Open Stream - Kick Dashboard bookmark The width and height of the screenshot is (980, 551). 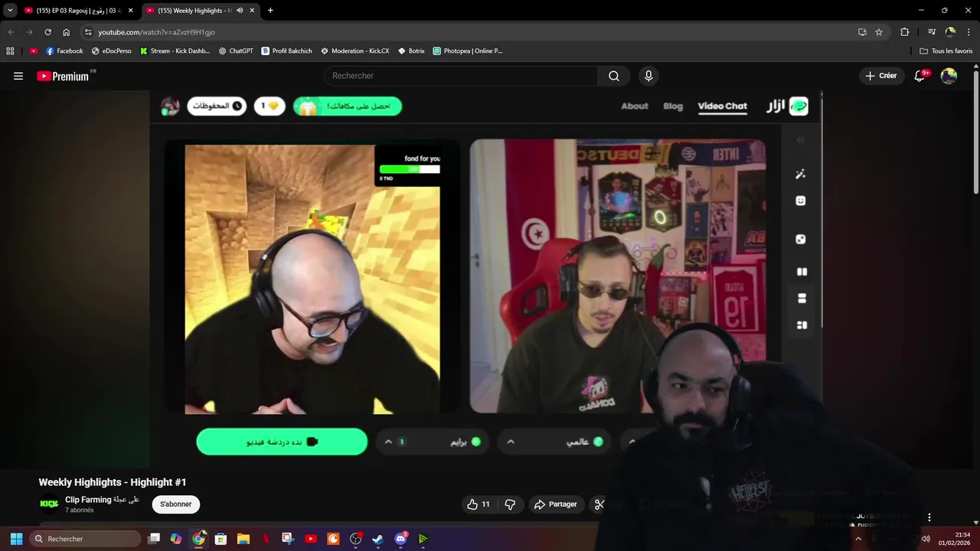click(175, 51)
